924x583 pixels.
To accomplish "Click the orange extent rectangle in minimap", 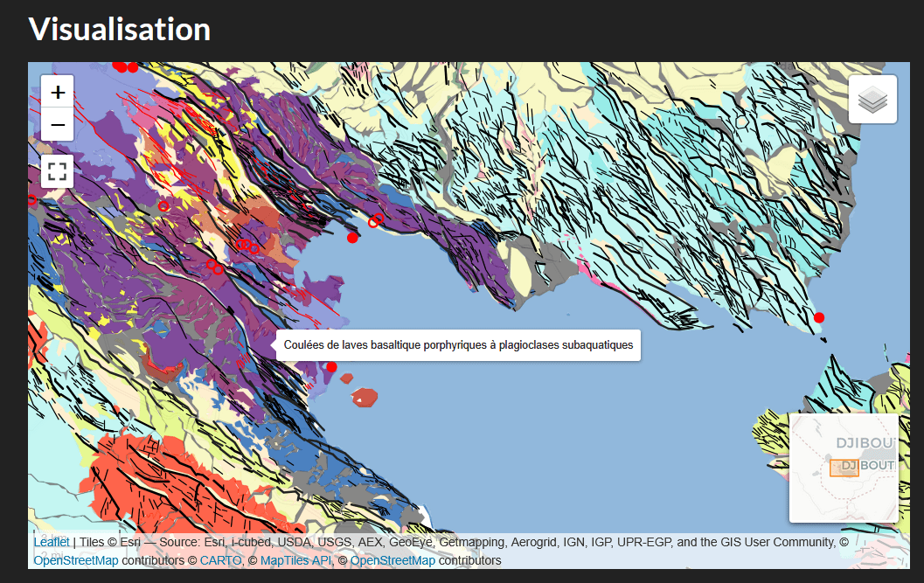I will (x=844, y=468).
